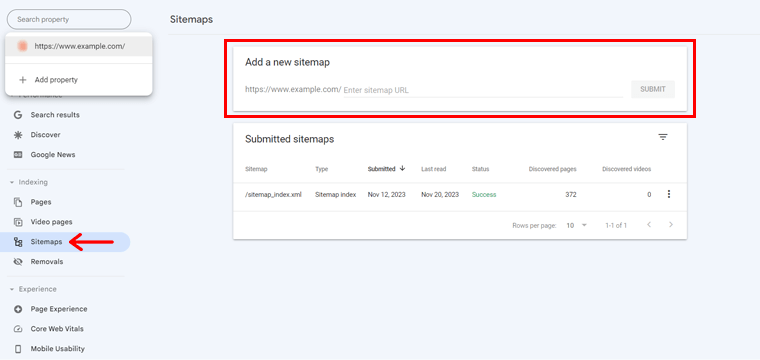Click the Search property field
Screen dimensions: 760x360
(69, 19)
